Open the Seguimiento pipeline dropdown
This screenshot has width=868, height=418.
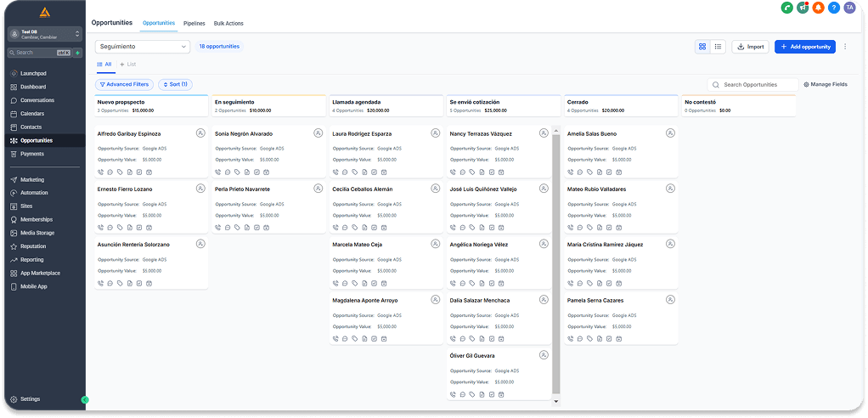point(142,47)
